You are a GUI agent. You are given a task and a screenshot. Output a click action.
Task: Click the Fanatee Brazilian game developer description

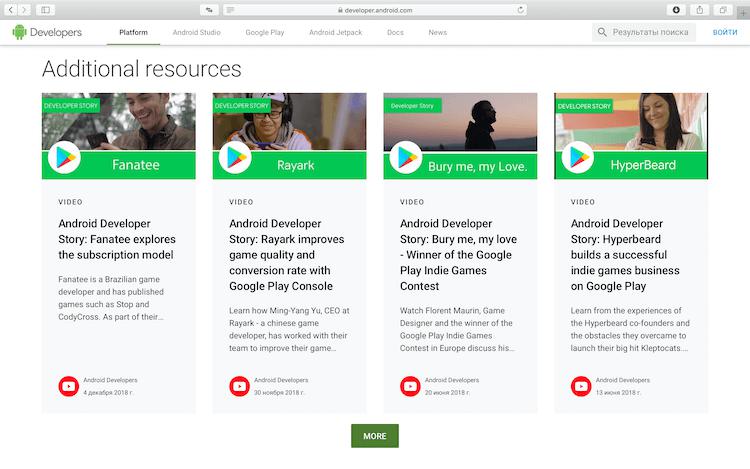[111, 298]
